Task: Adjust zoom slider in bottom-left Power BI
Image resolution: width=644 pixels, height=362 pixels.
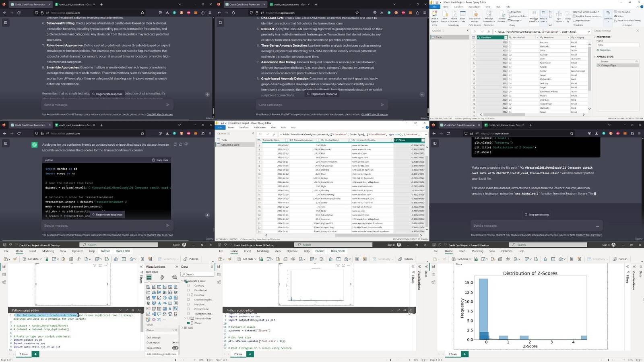Action: pos(184,360)
